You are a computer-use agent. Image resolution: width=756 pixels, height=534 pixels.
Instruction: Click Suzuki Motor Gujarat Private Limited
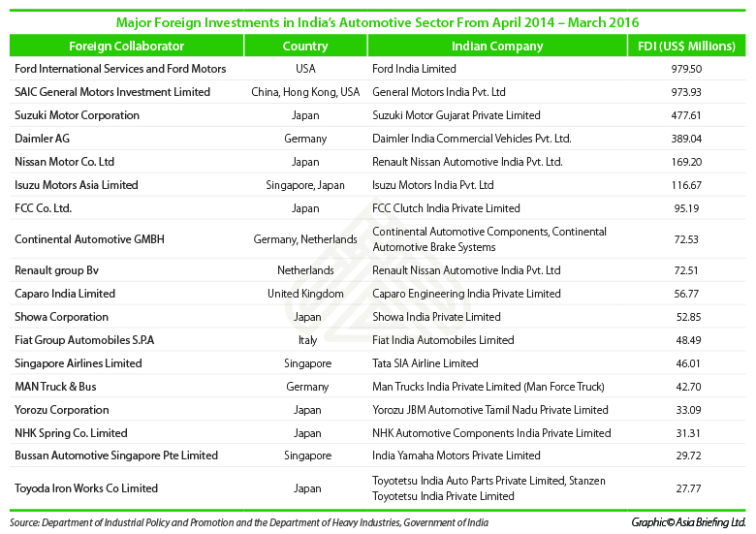pos(457,115)
